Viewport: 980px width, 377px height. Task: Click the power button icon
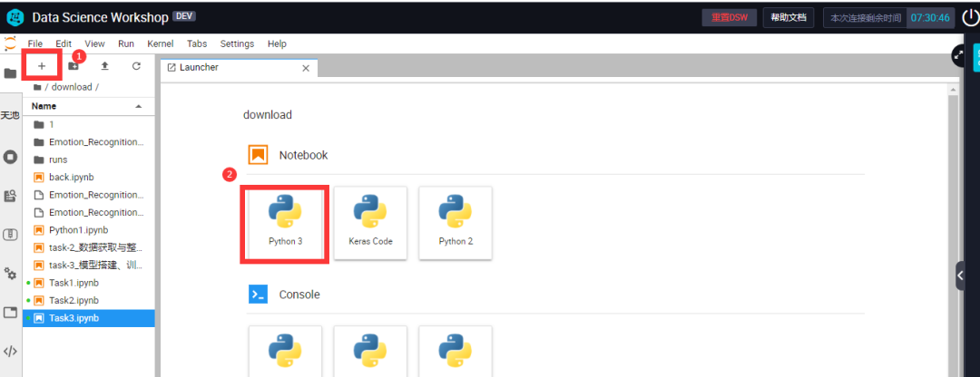(x=971, y=18)
